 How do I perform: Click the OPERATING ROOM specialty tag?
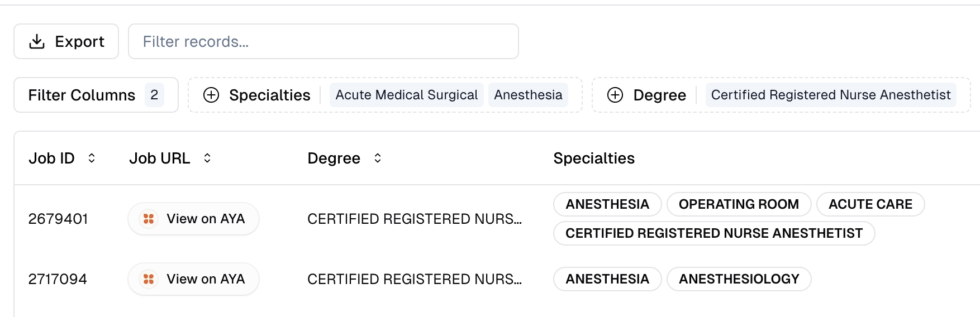(738, 204)
